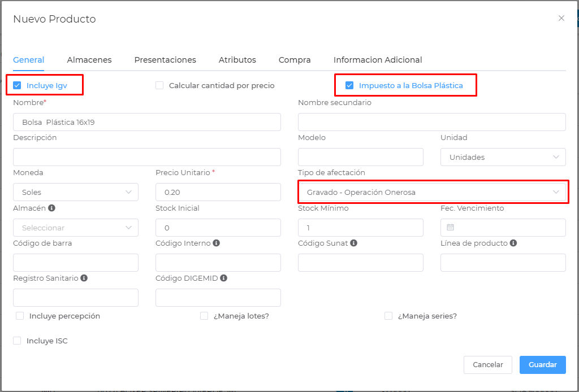Click the Nombre secundario field
This screenshot has height=392, width=579.
click(431, 122)
